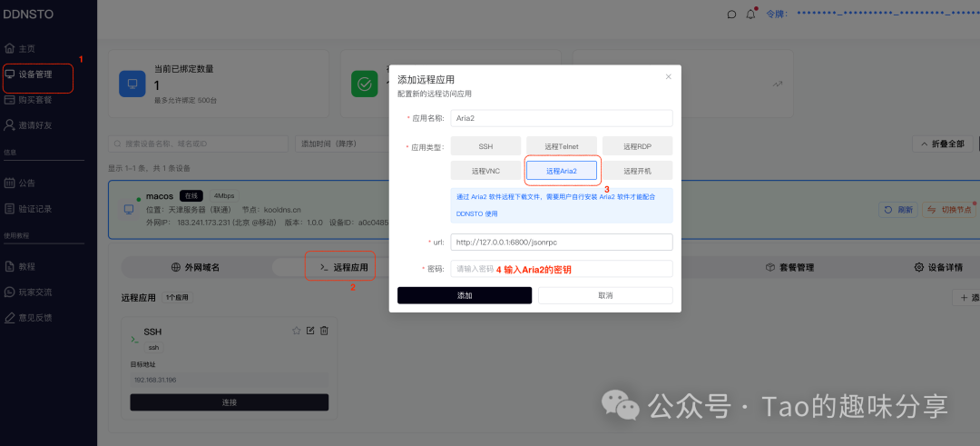This screenshot has height=446, width=980.
Task: Switch to the 设备详情 tab
Action: pos(938,267)
